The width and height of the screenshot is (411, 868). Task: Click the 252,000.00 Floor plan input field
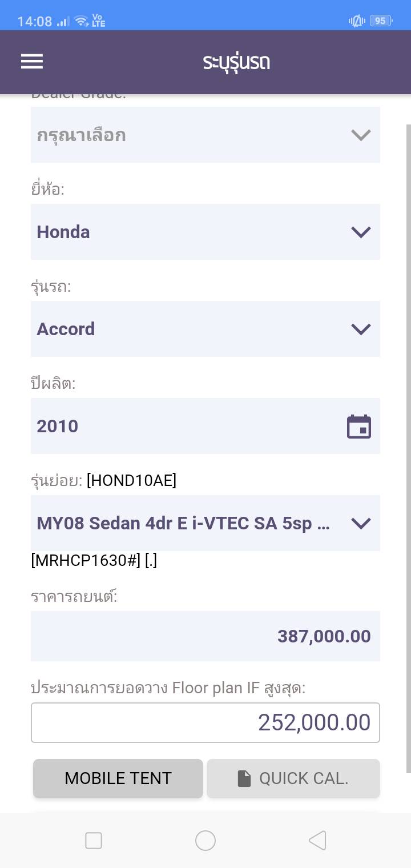click(205, 722)
